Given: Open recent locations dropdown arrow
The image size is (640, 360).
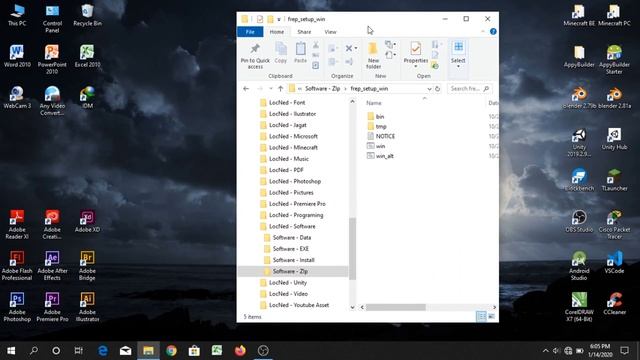Looking at the screenshot, I should [x=270, y=89].
